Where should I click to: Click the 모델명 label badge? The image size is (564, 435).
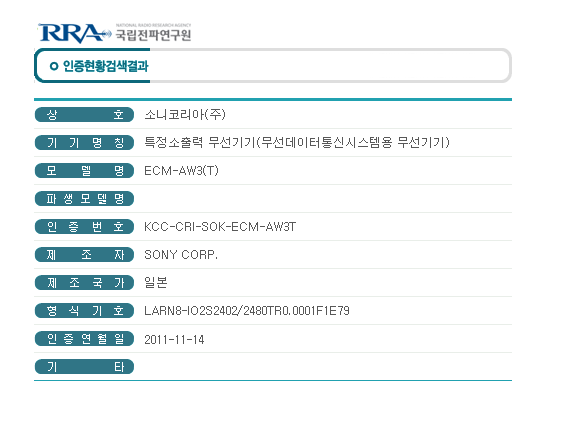(84, 171)
